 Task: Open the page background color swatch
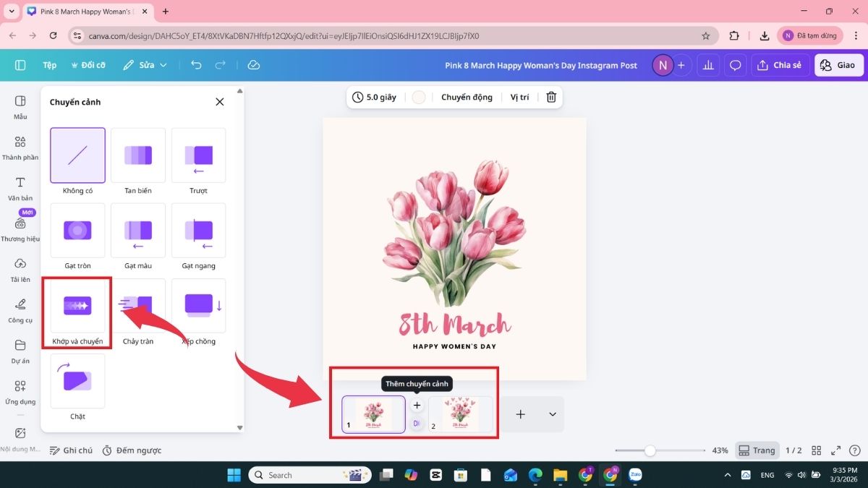(x=419, y=97)
